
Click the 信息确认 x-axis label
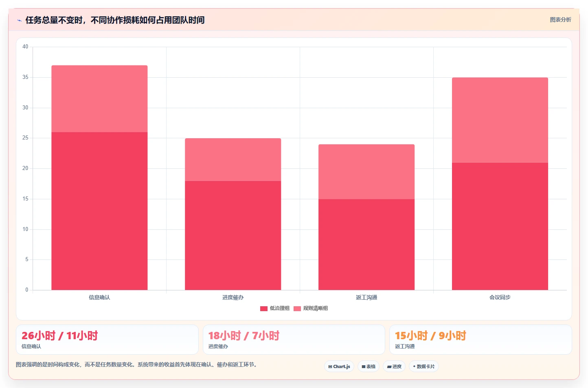pos(99,297)
